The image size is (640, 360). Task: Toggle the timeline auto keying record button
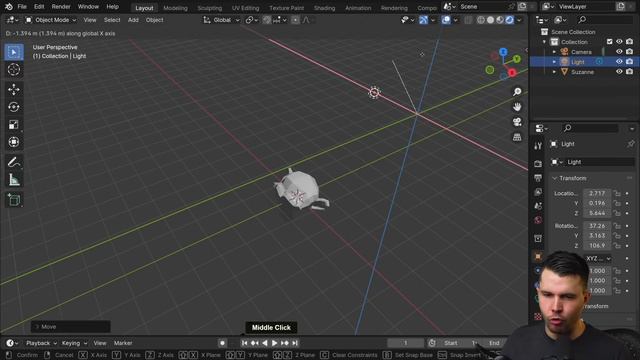[222, 343]
